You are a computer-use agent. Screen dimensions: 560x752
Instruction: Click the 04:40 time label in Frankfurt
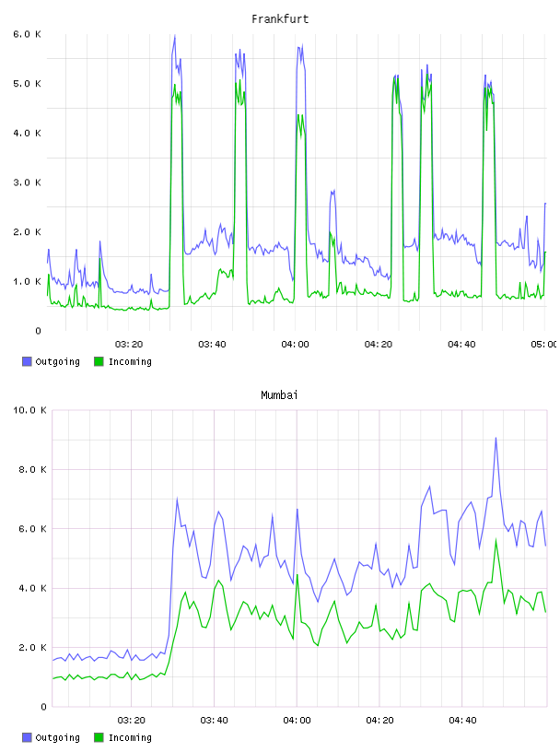pyautogui.click(x=461, y=345)
